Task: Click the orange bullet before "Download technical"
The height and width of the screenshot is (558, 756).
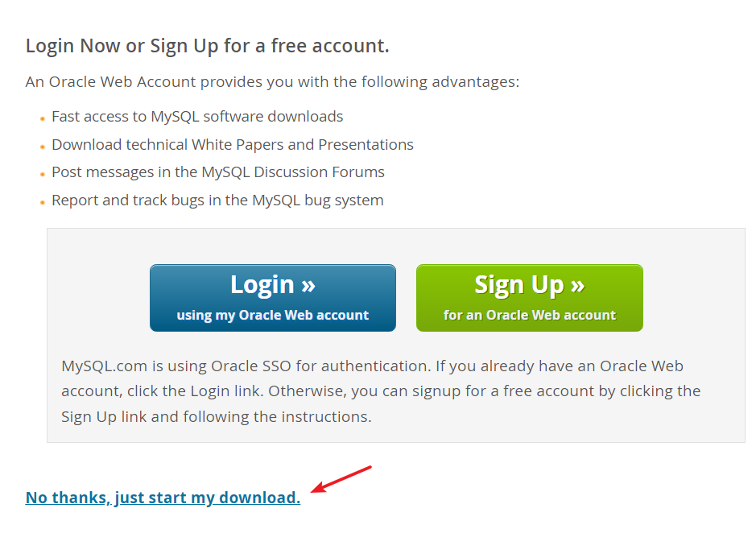Action: [43, 147]
